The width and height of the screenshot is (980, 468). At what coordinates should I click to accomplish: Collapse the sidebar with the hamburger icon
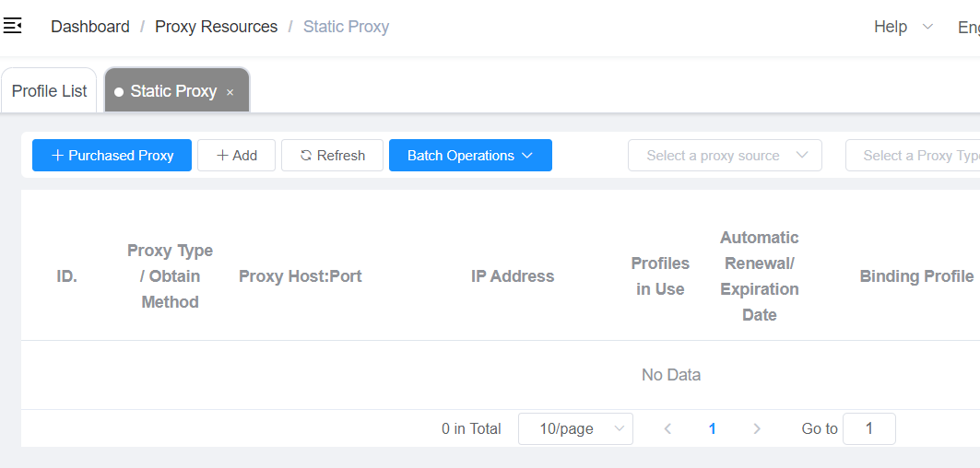coord(13,27)
